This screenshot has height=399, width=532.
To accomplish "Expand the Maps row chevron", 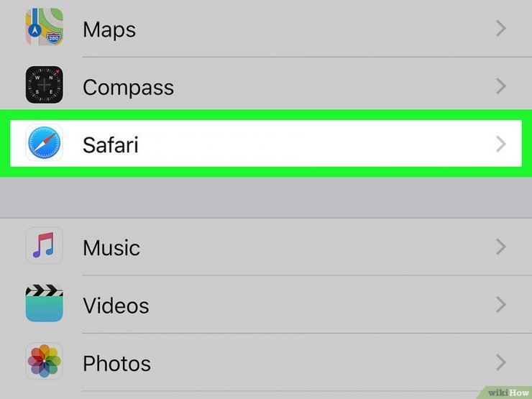I will [501, 28].
